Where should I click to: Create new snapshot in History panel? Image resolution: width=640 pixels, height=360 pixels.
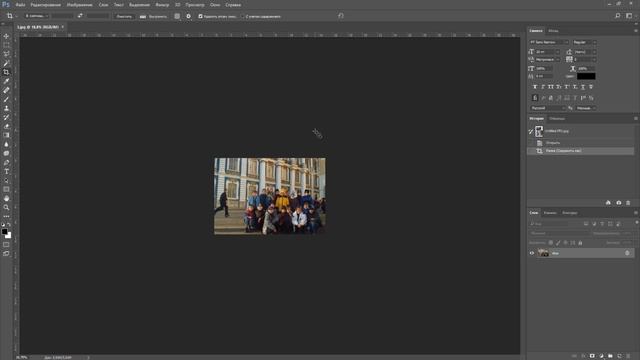click(x=618, y=203)
